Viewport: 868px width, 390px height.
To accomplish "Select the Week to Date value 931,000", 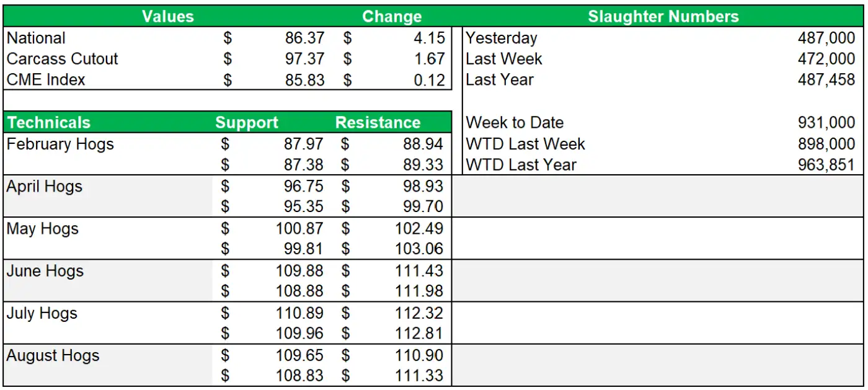I will click(x=826, y=123).
